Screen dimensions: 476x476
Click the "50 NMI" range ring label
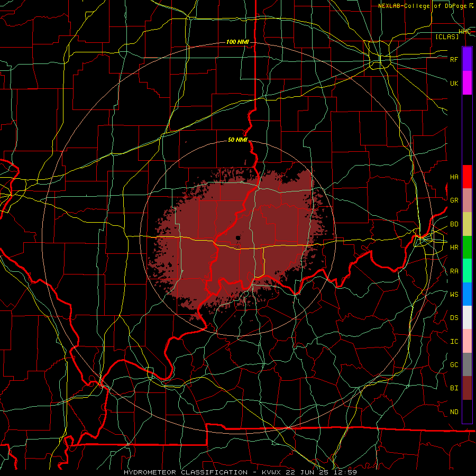click(237, 140)
